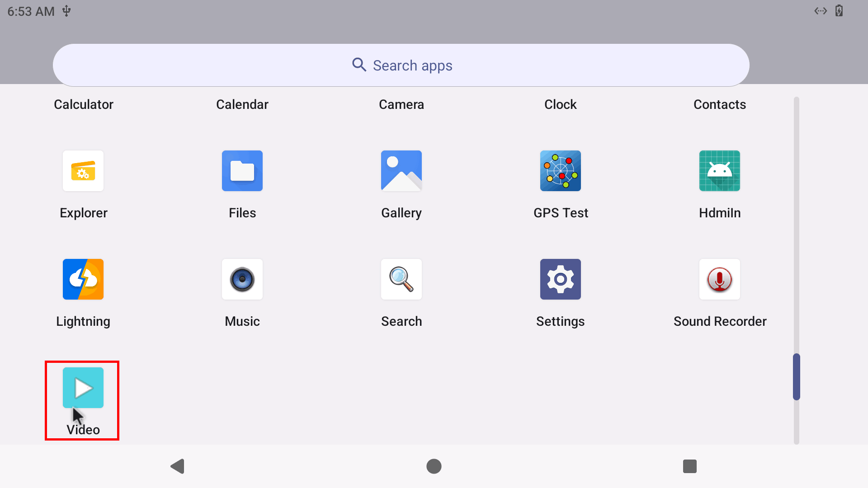Open the Gallery app icon
Image resolution: width=868 pixels, height=488 pixels.
(x=401, y=171)
